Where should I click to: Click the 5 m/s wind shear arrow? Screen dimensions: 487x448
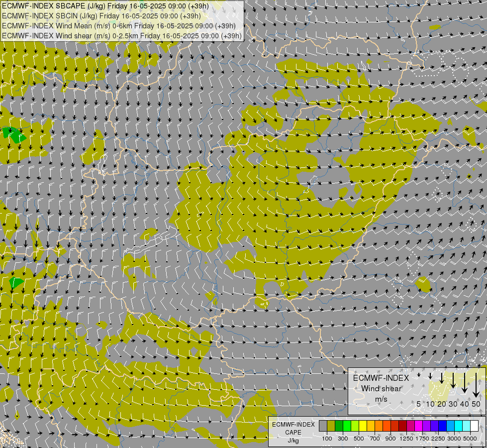pyautogui.click(x=419, y=375)
